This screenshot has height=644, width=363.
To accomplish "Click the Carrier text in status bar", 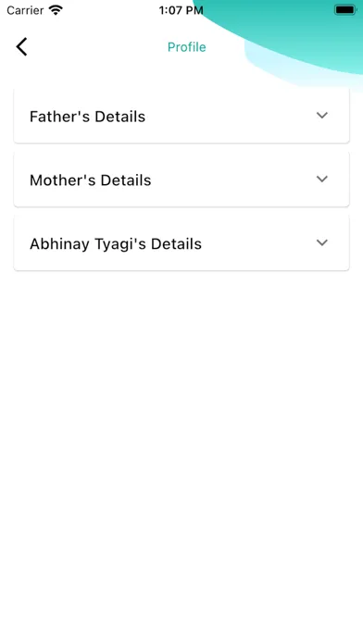I will click(25, 10).
